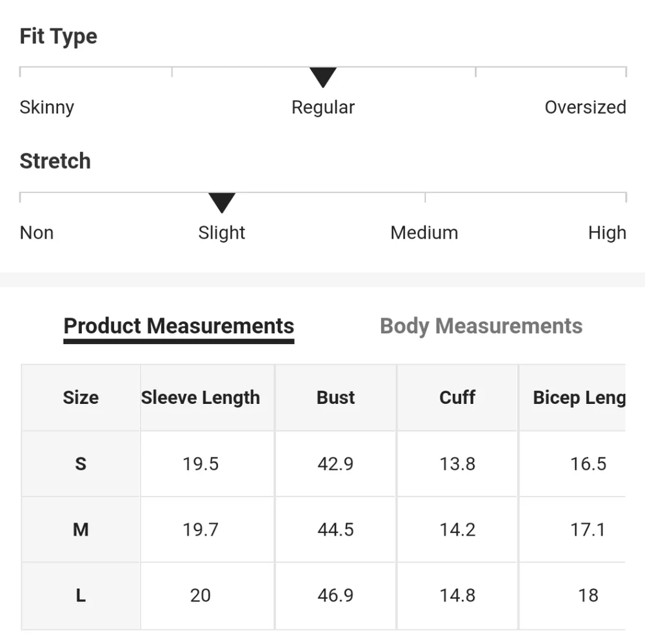
Task: Switch to Product Measurements tab
Action: tap(179, 326)
